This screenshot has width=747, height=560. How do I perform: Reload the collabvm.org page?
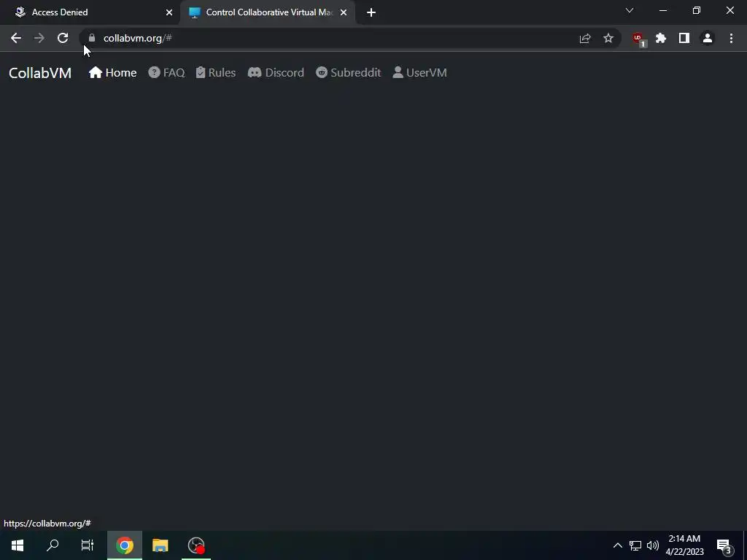(x=63, y=38)
